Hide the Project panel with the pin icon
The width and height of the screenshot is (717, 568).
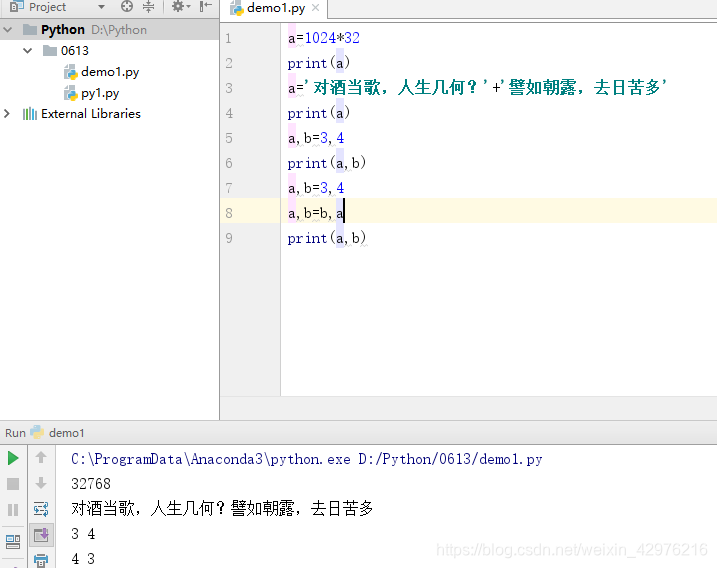tap(206, 6)
